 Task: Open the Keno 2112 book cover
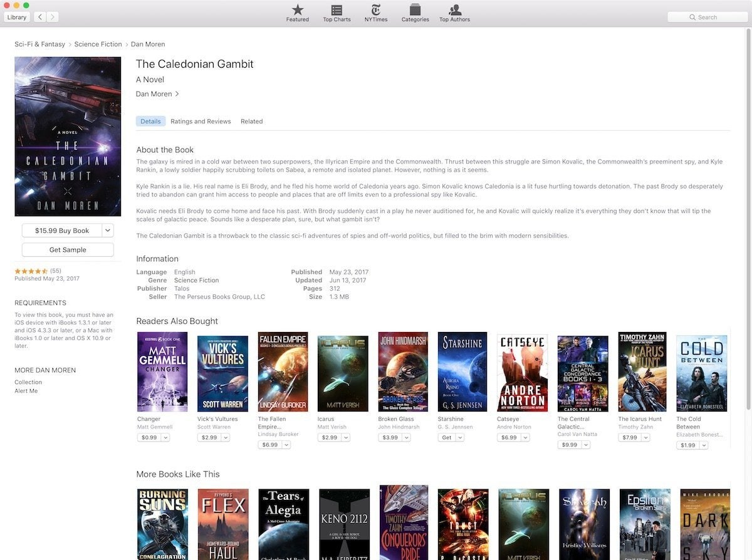pyautogui.click(x=344, y=524)
